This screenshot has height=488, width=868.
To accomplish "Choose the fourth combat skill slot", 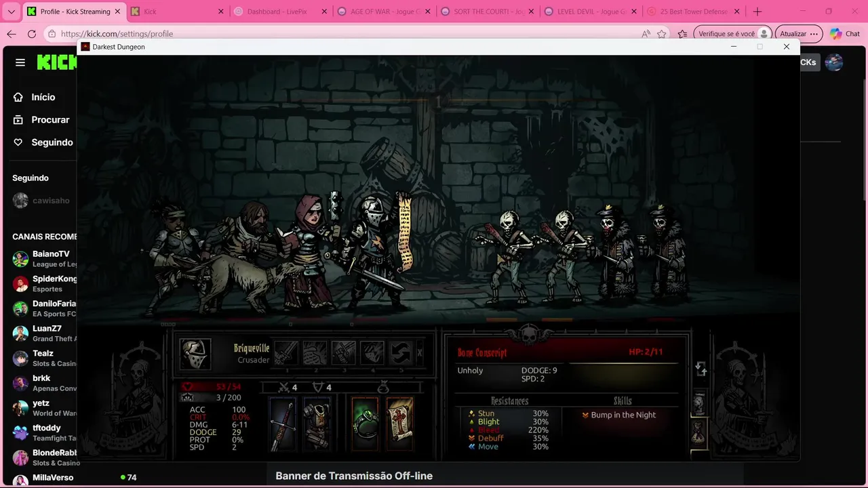I will click(372, 352).
